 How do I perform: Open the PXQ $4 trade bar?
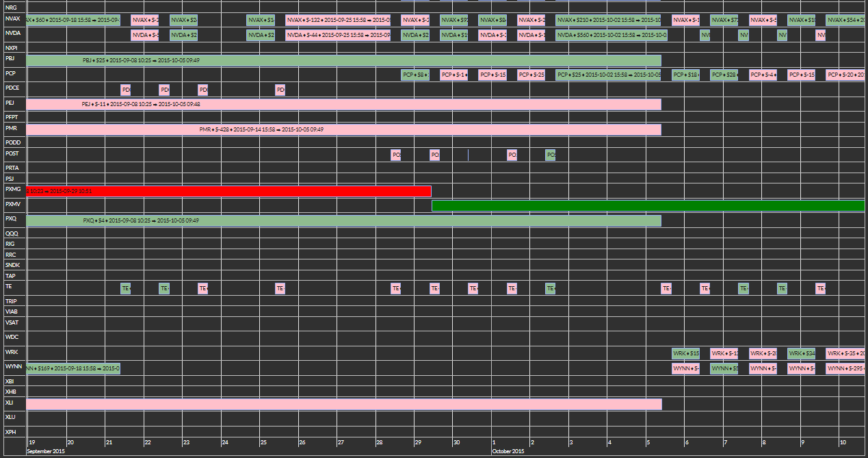(x=344, y=220)
